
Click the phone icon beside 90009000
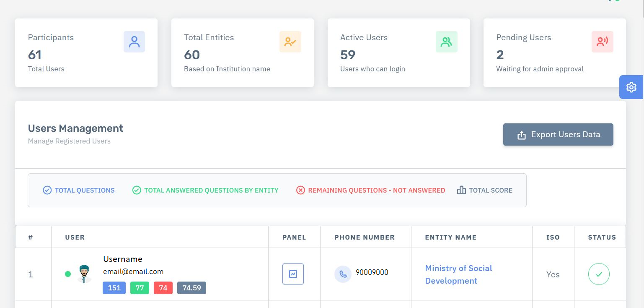pyautogui.click(x=343, y=274)
